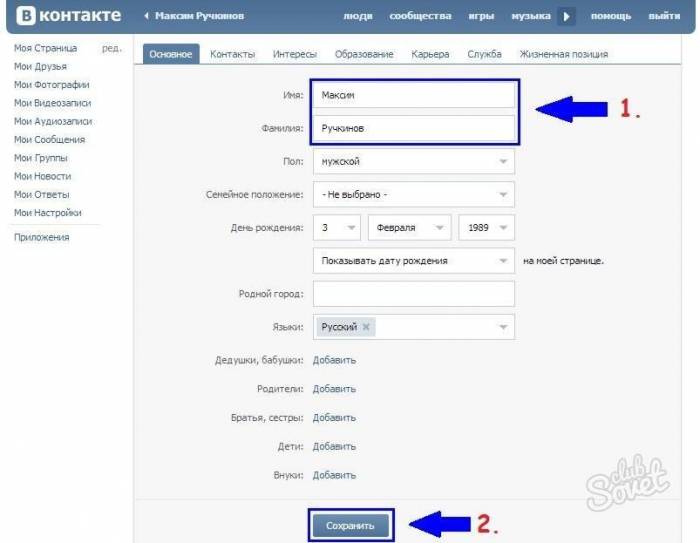Viewport: 700px width, 543px height.
Task: Click Добавить next to Родители
Action: click(334, 389)
